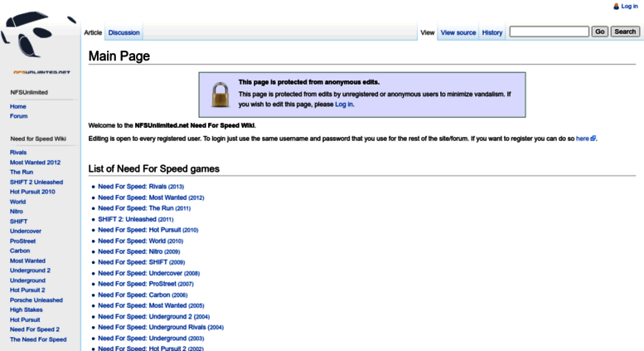
Task: Open SHIFT sidebar link
Action: point(18,222)
